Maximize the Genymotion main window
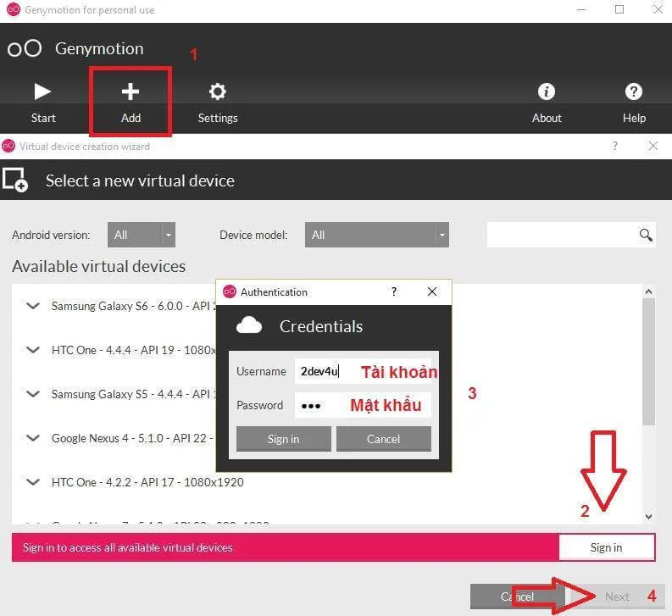Viewport: 672px width, 616px height. point(619,9)
